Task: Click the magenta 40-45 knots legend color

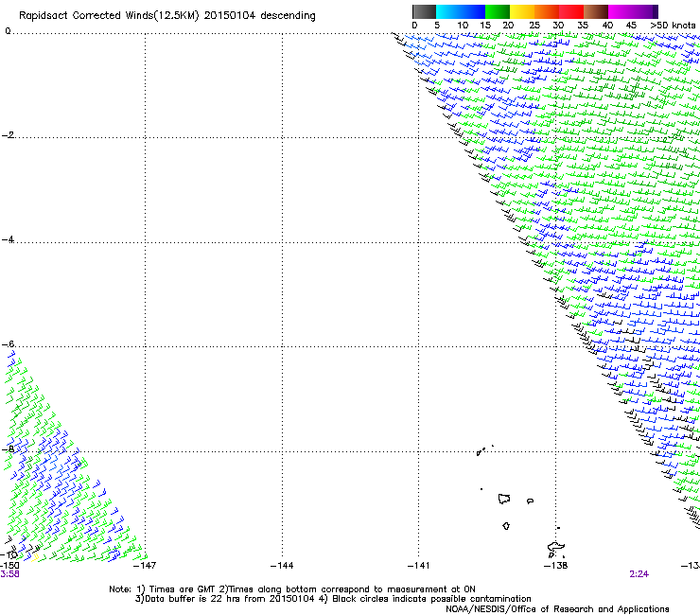Action: (x=621, y=11)
